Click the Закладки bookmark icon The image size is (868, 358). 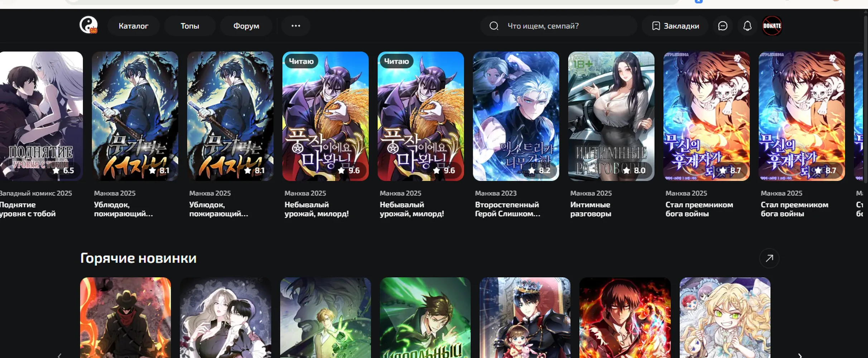click(656, 26)
